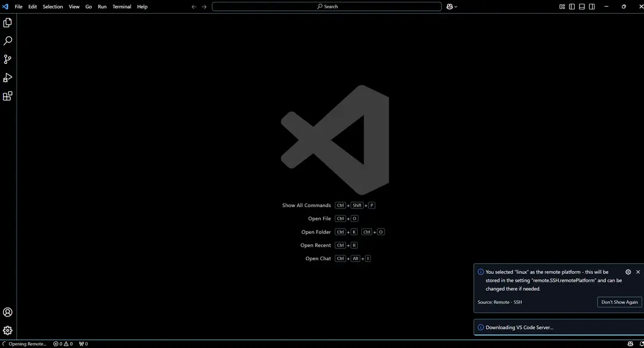
Task: Click the VS Code logo in the title bar
Action: [5, 7]
